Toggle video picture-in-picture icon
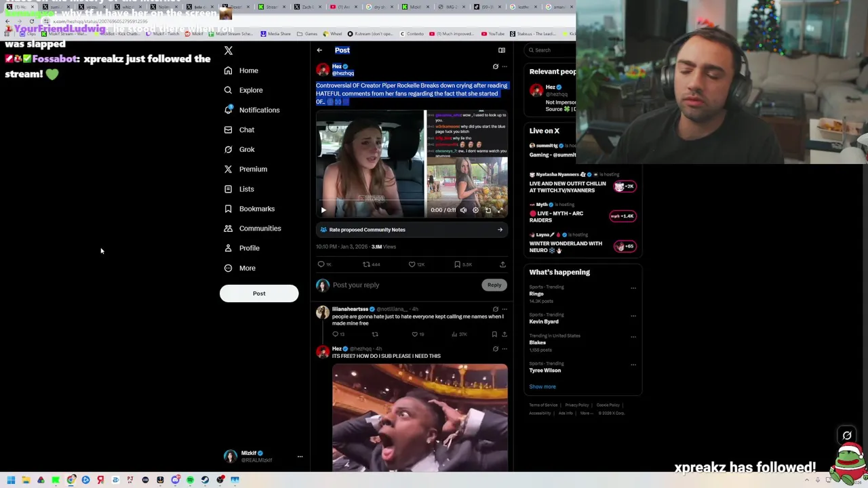 coord(488,210)
